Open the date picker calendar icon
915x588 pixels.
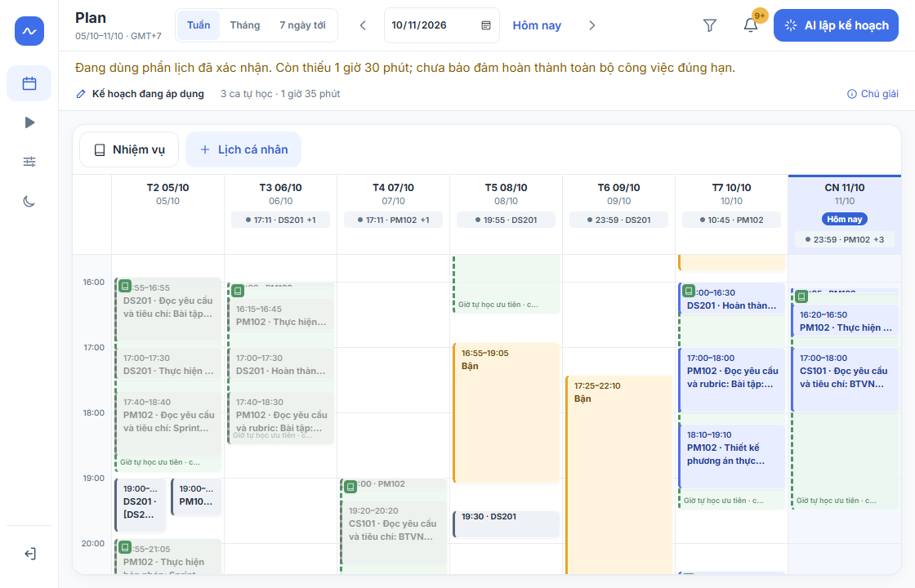(x=485, y=25)
